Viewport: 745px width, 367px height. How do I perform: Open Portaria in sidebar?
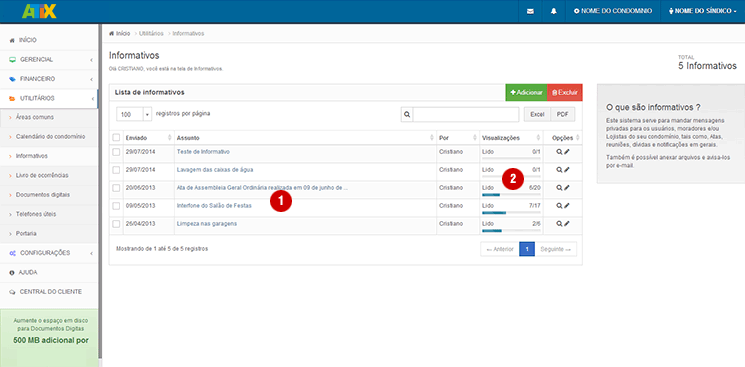click(26, 233)
